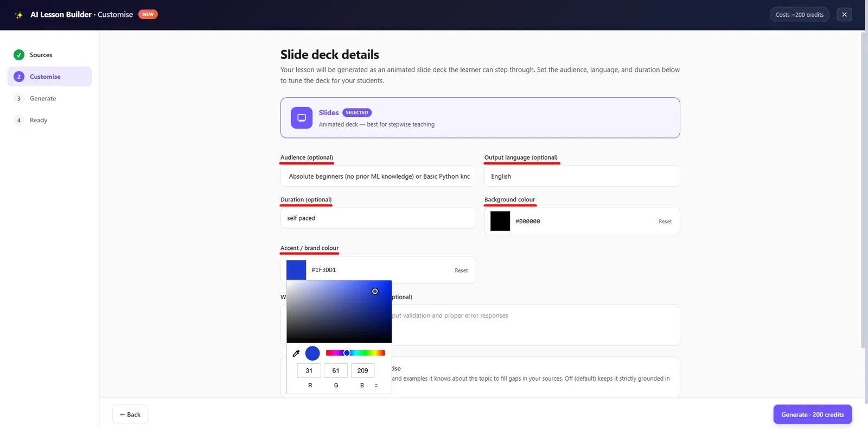Click the sparkle AI Lesson Builder logo

pyautogui.click(x=19, y=15)
